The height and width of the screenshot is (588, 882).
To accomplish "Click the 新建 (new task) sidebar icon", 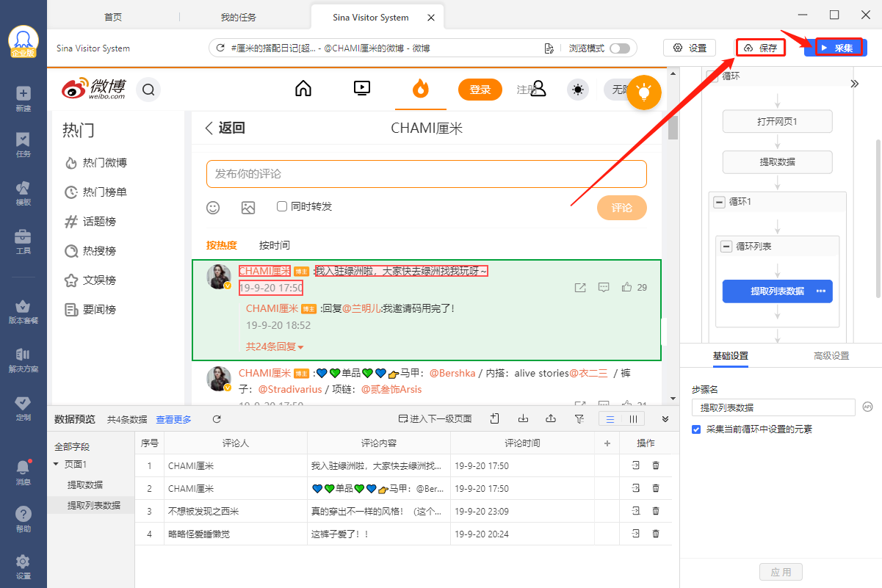I will point(24,98).
